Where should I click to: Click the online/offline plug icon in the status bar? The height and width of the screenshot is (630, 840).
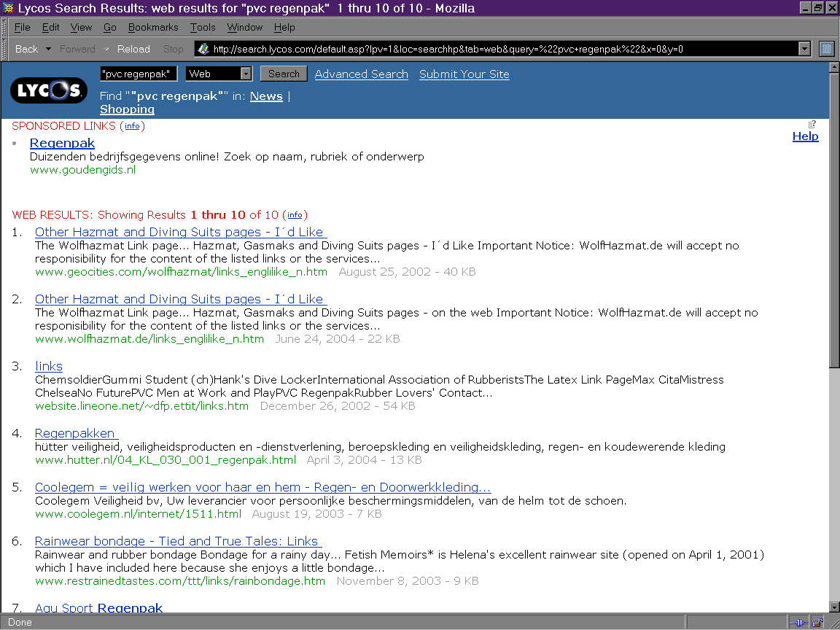tap(798, 623)
